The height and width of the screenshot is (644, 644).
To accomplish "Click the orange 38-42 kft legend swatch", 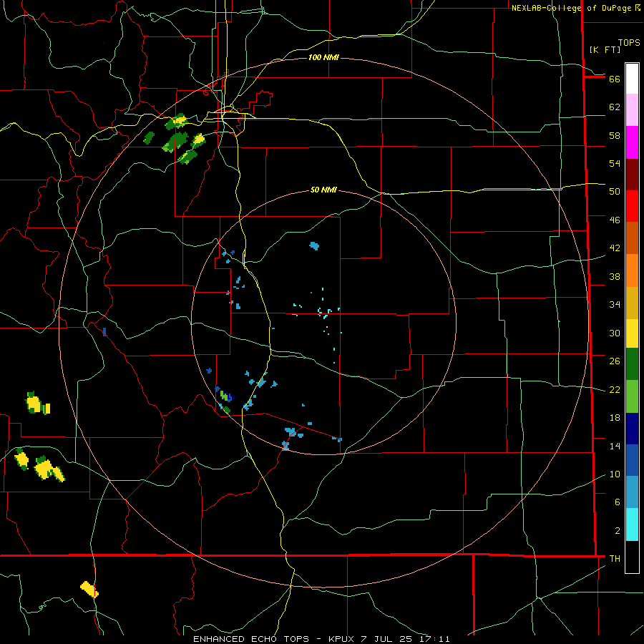I will pos(632,270).
